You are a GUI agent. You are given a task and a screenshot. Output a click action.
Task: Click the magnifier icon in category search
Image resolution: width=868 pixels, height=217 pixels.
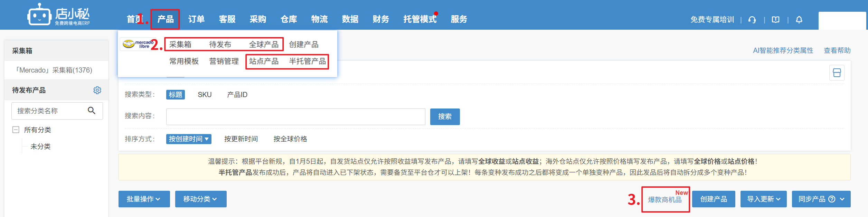[92, 111]
